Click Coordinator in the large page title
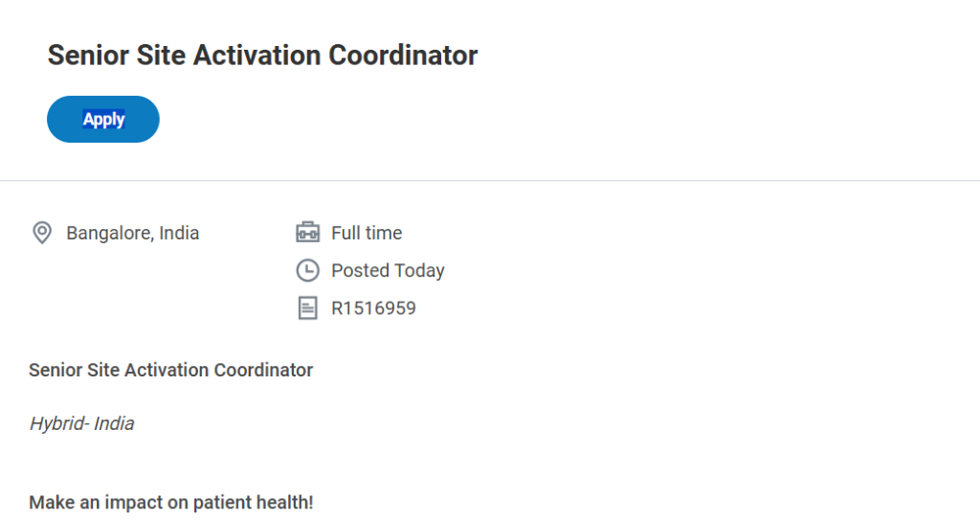Image resolution: width=980 pixels, height=521 pixels. [x=403, y=56]
